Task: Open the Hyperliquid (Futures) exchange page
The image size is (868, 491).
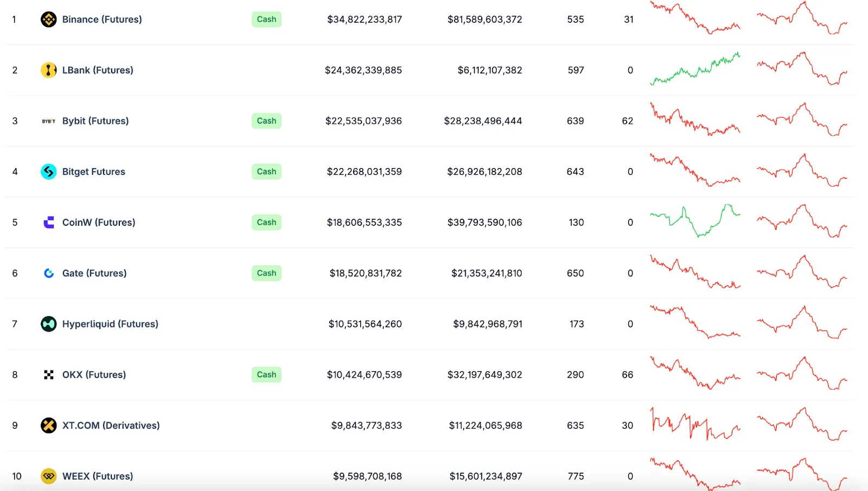Action: pos(110,324)
